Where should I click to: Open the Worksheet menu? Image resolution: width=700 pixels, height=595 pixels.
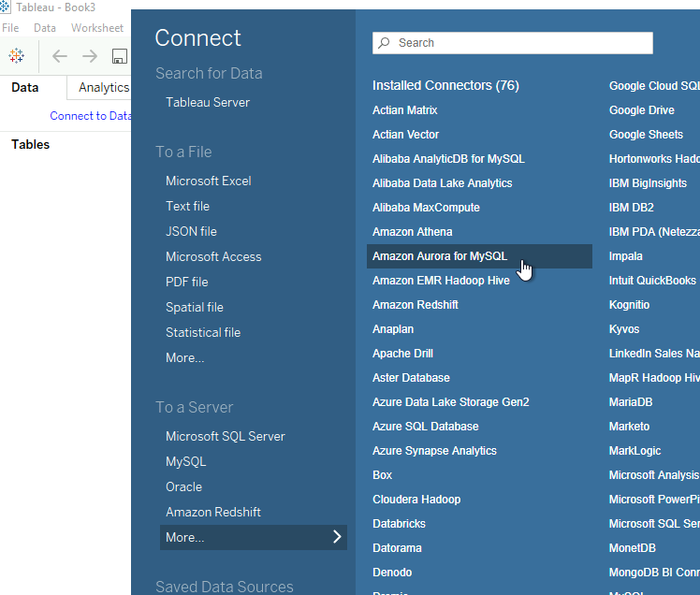(x=97, y=28)
